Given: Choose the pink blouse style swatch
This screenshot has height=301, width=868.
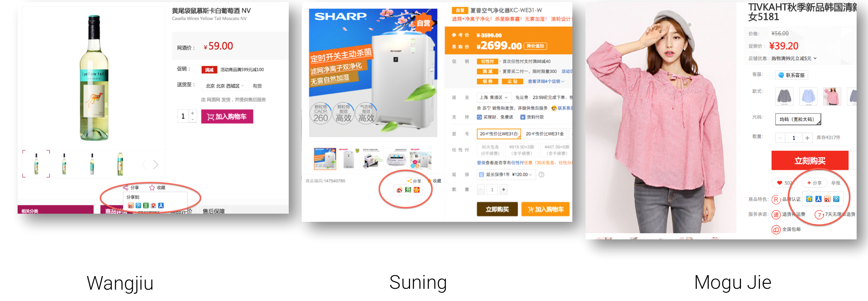Looking at the screenshot, I should [x=832, y=96].
